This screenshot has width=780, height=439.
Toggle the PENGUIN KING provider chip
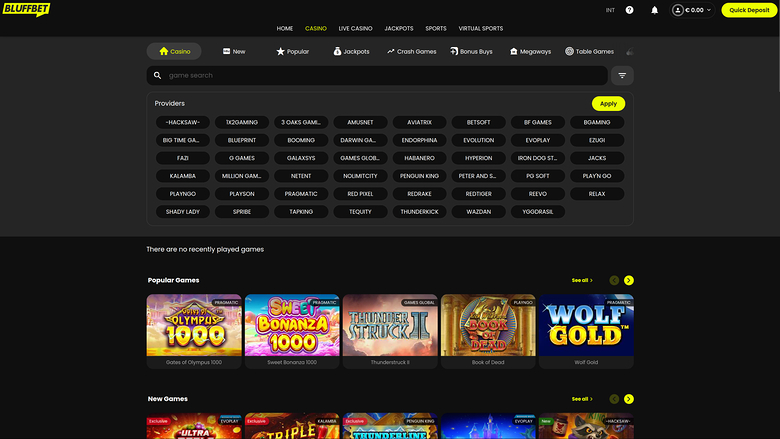point(419,176)
